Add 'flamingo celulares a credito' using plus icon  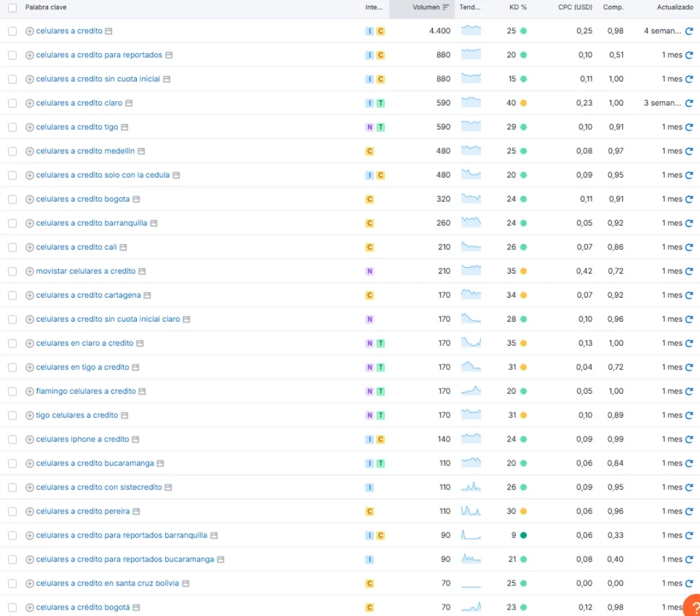29,392
